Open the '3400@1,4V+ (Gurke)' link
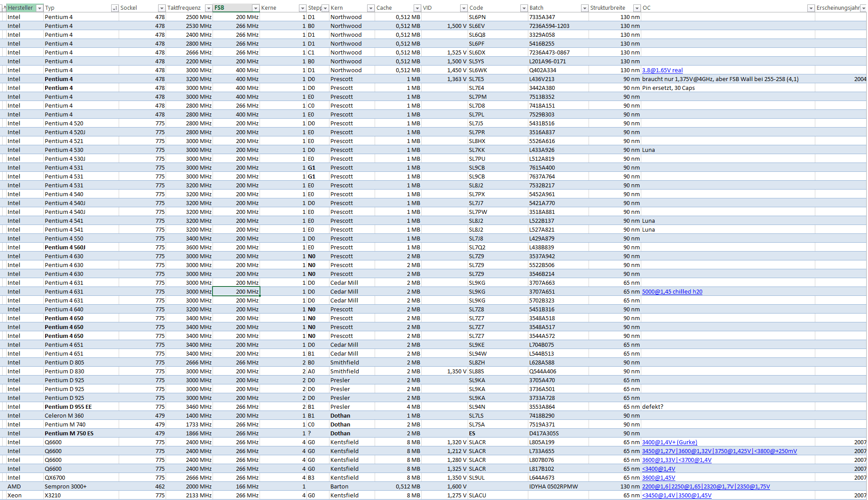The image size is (868, 500). click(x=669, y=442)
